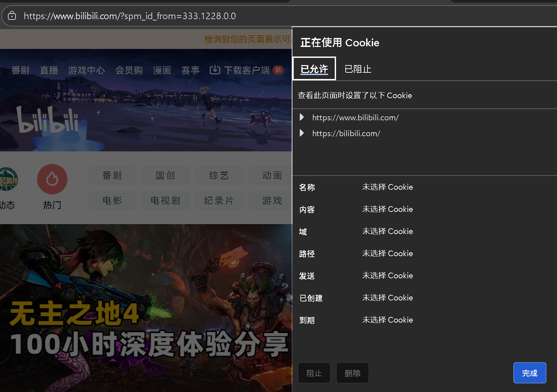The height and width of the screenshot is (392, 557).
Task: Select the 综艺 category button
Action: click(219, 175)
